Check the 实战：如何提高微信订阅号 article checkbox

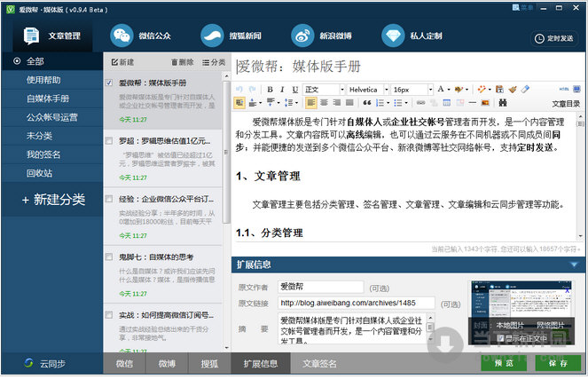(109, 315)
